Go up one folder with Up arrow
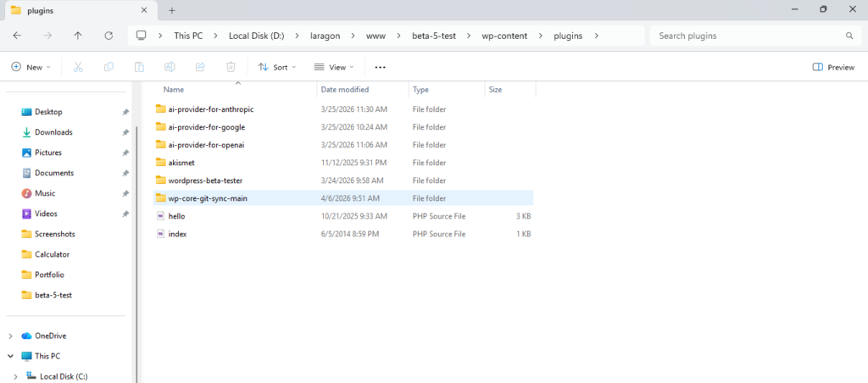This screenshot has width=868, height=383. tap(78, 36)
